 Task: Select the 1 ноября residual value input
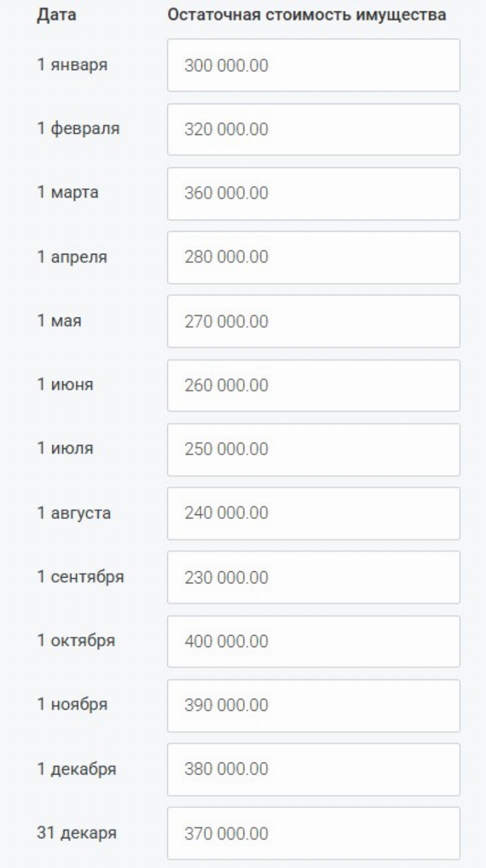click(313, 706)
